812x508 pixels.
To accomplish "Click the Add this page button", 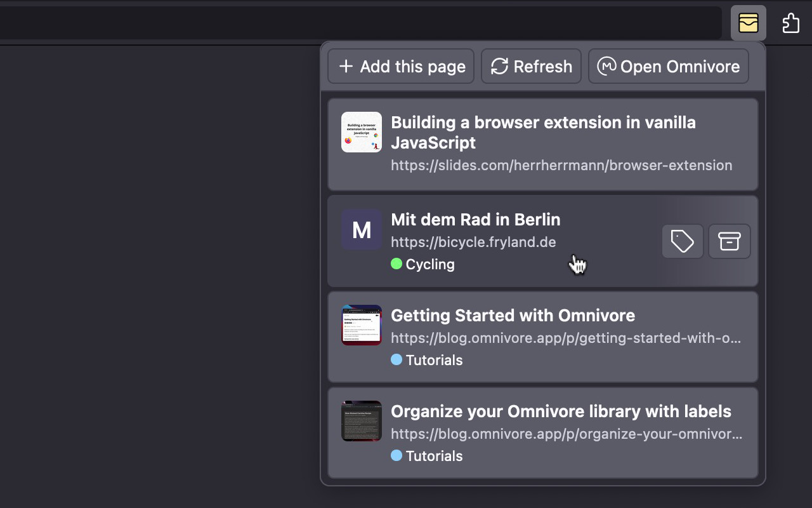I will coord(401,66).
